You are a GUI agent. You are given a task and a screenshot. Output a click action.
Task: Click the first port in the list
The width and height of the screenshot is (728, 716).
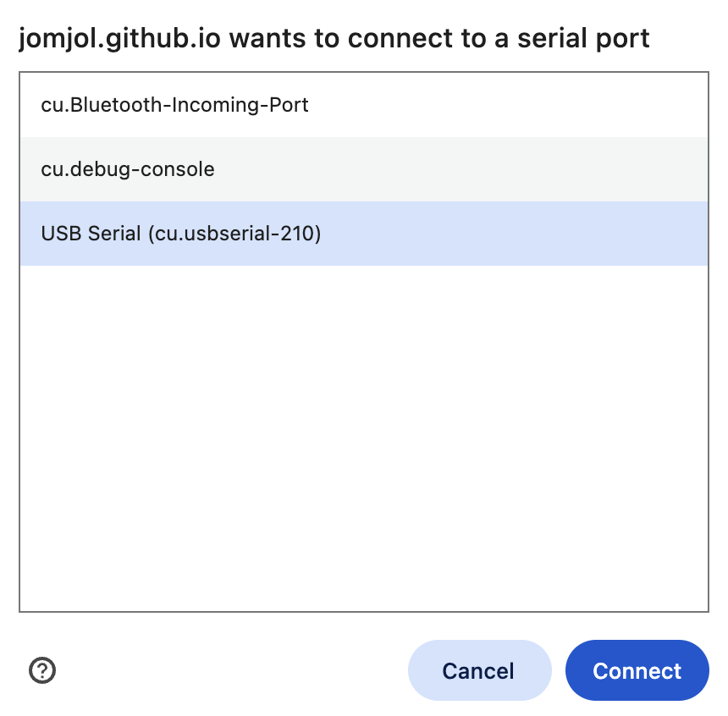[363, 105]
